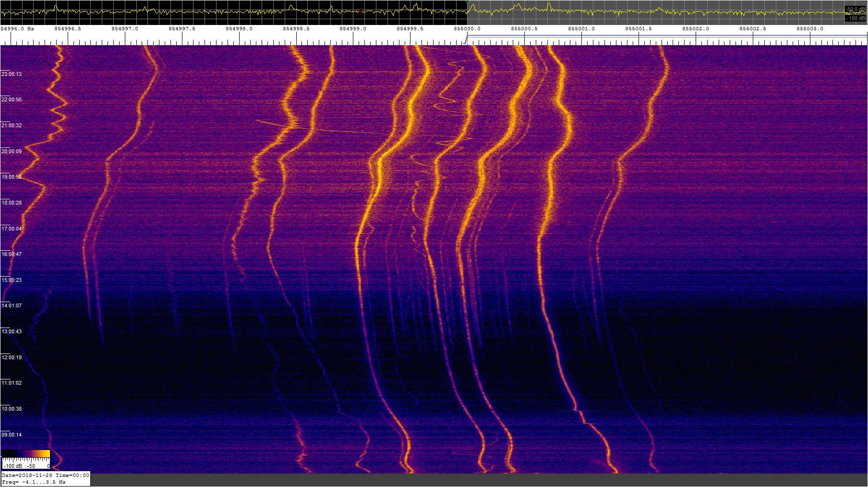Click the 854997.0 frequency axis label
868x487 pixels.
(125, 29)
